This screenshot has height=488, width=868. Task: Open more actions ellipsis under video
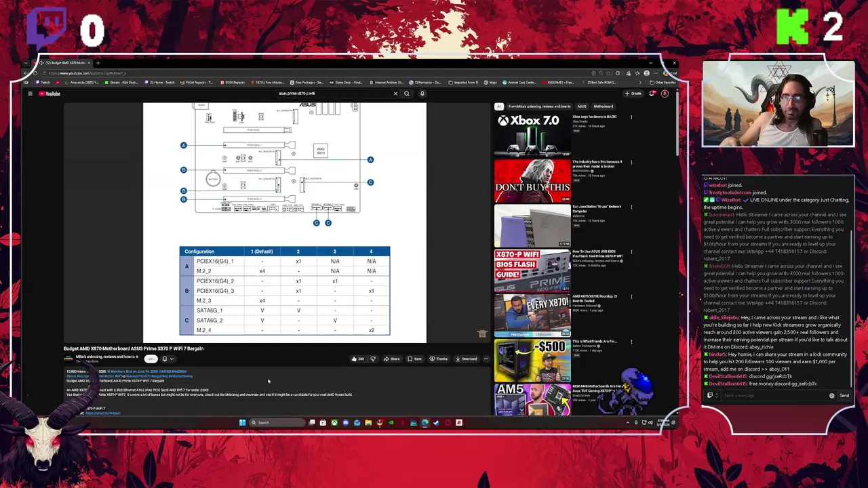click(x=486, y=359)
